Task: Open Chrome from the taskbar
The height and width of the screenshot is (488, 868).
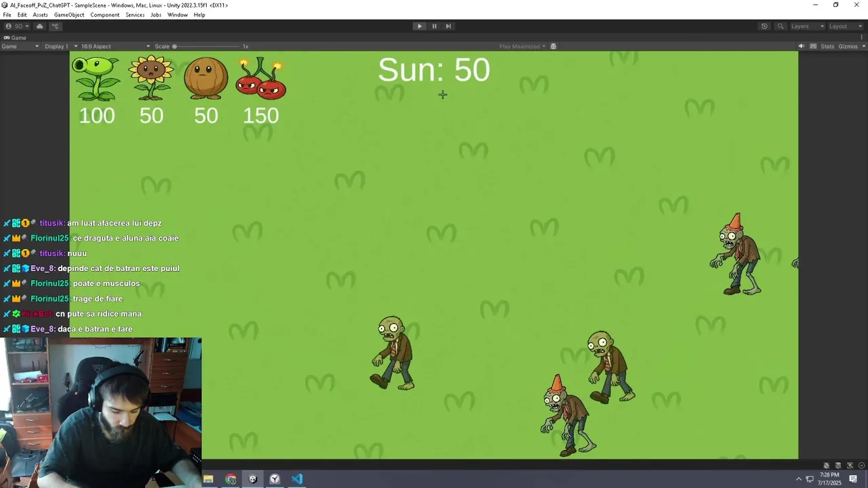Action: pyautogui.click(x=231, y=479)
